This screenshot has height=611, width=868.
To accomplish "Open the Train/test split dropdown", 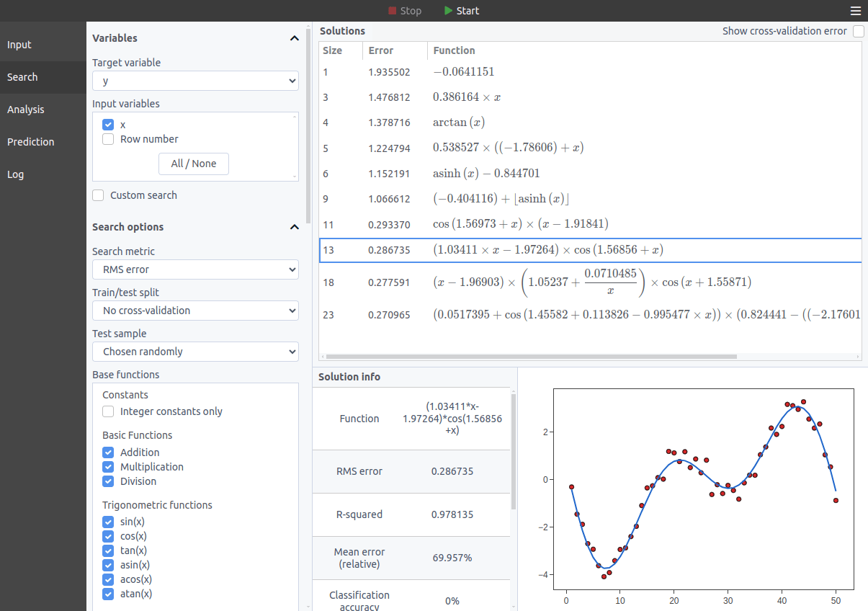I will point(195,311).
